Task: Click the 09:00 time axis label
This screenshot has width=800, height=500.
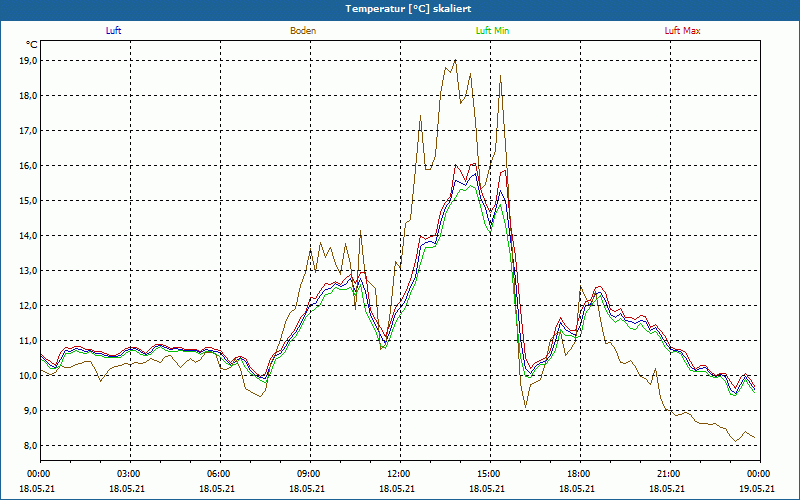Action: click(310, 474)
